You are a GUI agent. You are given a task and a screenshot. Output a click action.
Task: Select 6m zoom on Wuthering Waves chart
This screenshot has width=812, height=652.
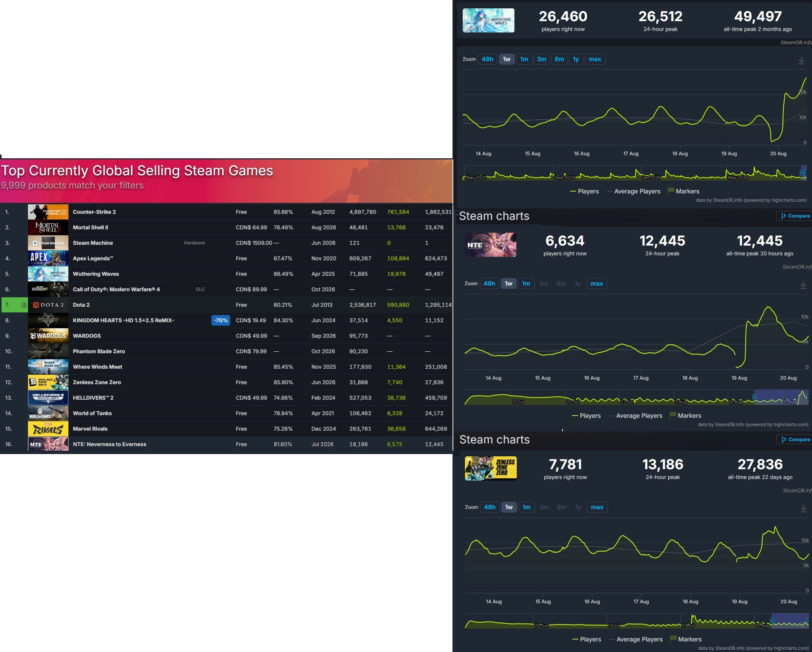point(559,59)
